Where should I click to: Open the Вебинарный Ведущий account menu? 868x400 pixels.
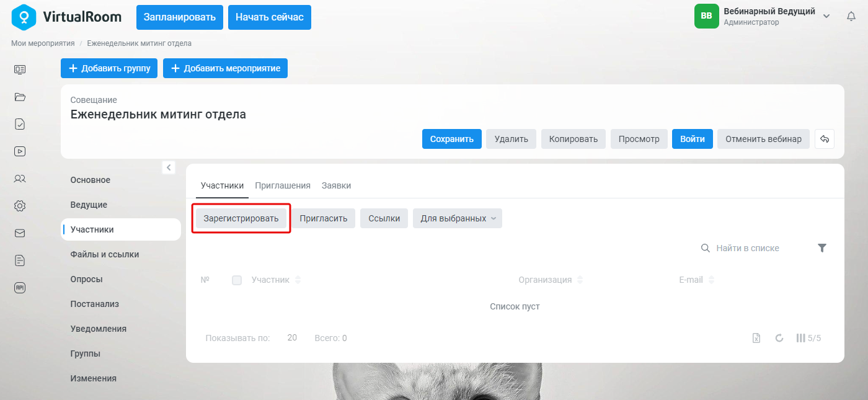click(763, 17)
